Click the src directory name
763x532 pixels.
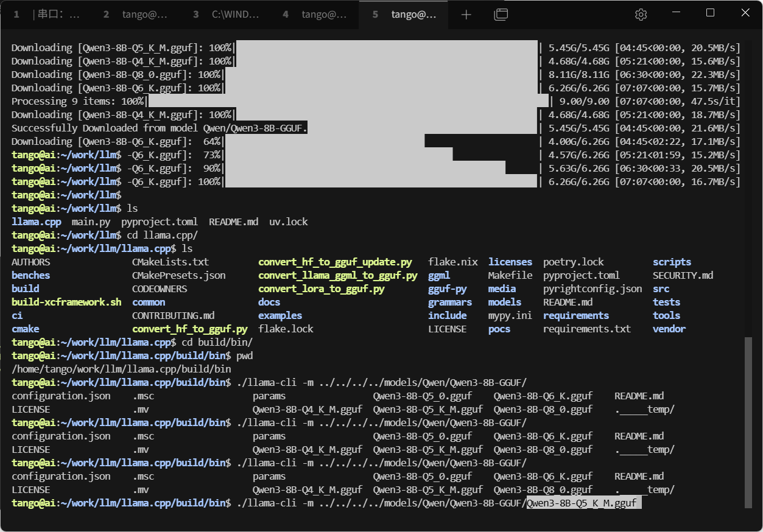pyautogui.click(x=661, y=289)
